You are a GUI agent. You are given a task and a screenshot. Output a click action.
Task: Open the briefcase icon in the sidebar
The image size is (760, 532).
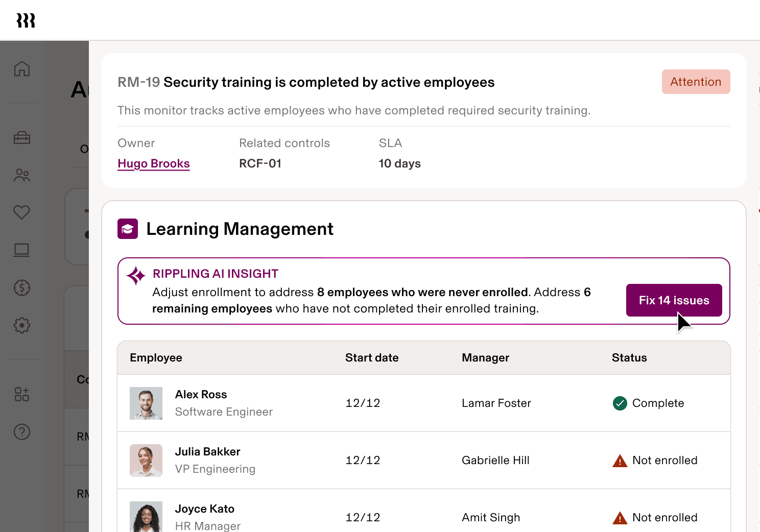(22, 138)
